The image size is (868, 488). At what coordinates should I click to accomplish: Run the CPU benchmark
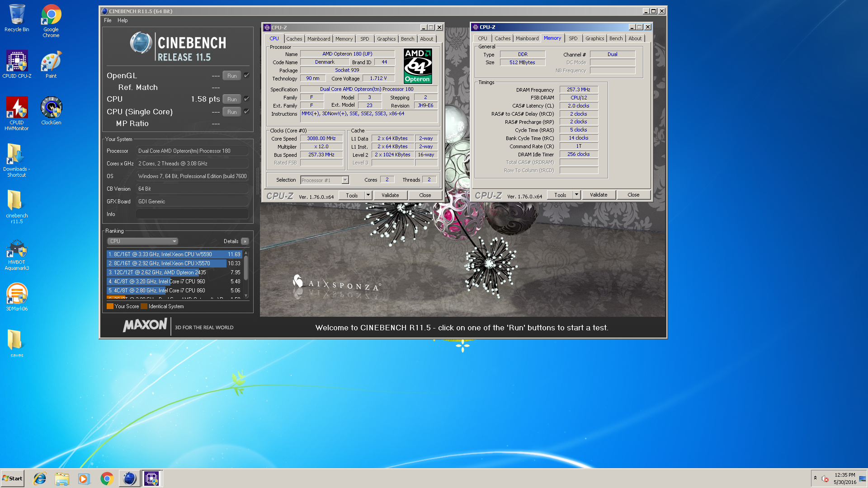pos(232,99)
